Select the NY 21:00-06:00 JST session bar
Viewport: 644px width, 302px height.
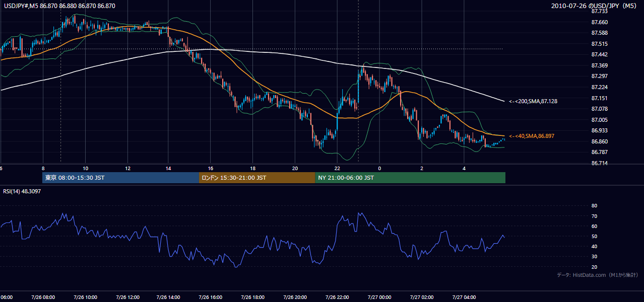[x=410, y=178]
